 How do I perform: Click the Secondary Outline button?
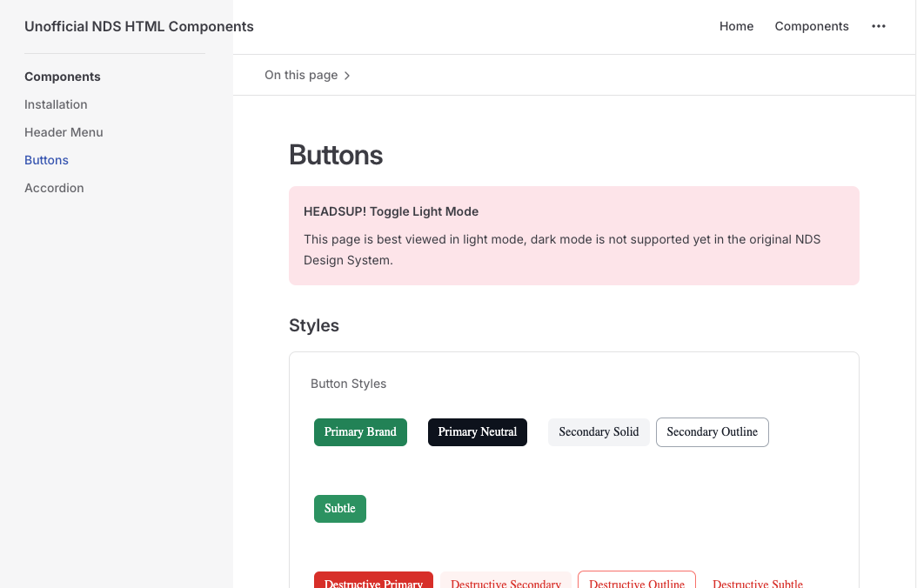click(712, 432)
